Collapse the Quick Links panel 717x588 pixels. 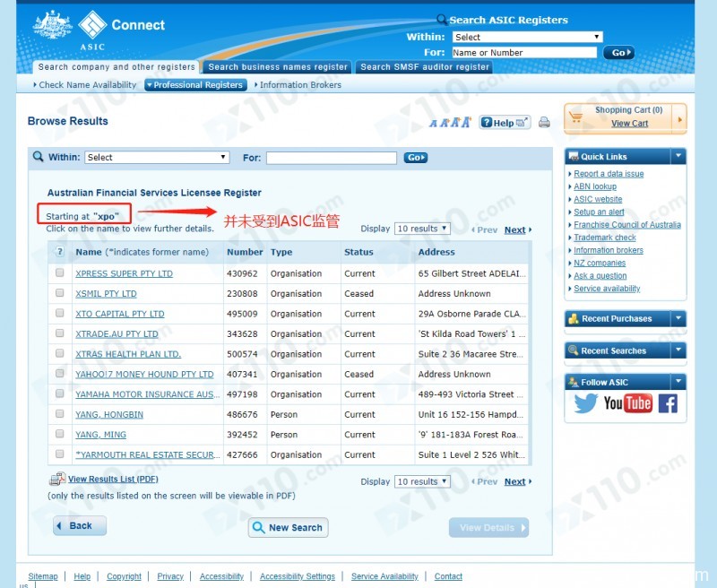(678, 156)
